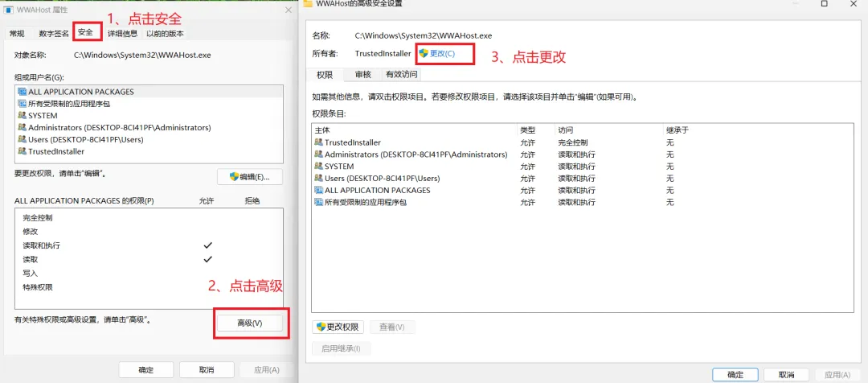Click the 继承于 column header
The image size is (868, 383).
(758, 130)
